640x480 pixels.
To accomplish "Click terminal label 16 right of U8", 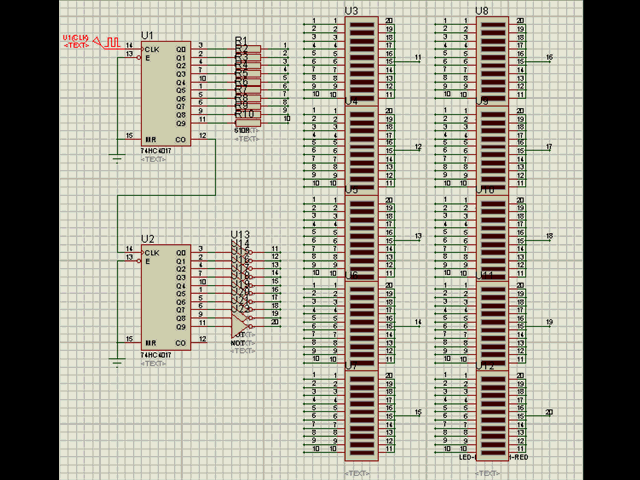I will 549,58.
